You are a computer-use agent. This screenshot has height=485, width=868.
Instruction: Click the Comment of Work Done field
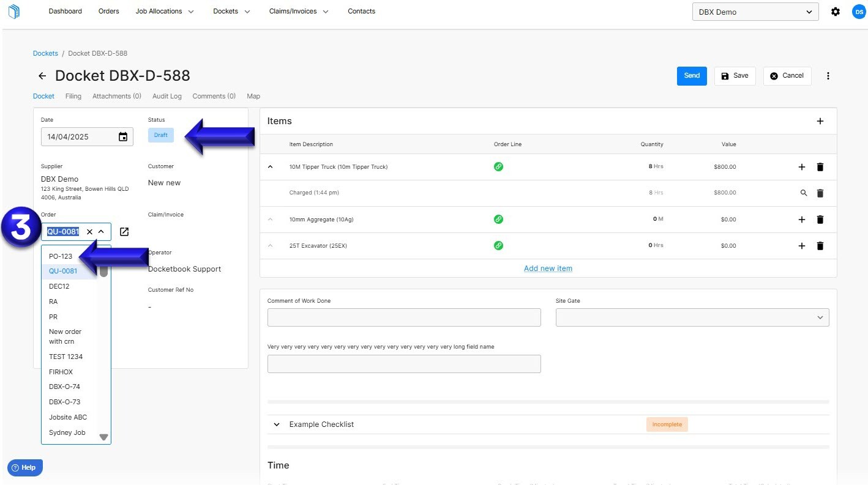coord(404,317)
